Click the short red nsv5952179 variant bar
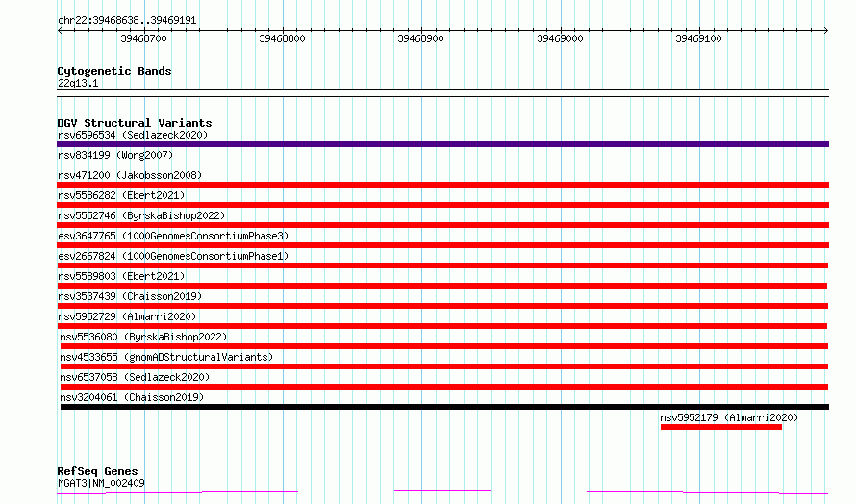 pyautogui.click(x=721, y=427)
